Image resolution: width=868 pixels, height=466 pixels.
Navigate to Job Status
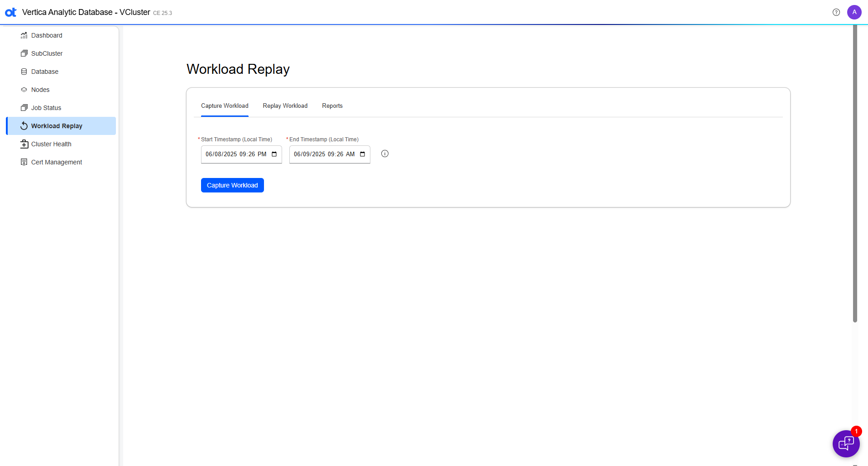click(46, 108)
